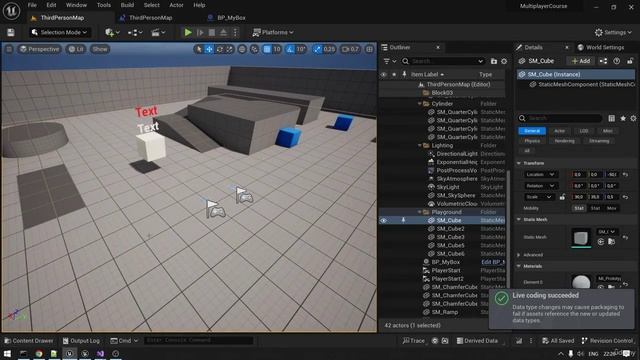The image size is (640, 360).
Task: Switch to the BP_MyBox tab
Action: pos(227,18)
